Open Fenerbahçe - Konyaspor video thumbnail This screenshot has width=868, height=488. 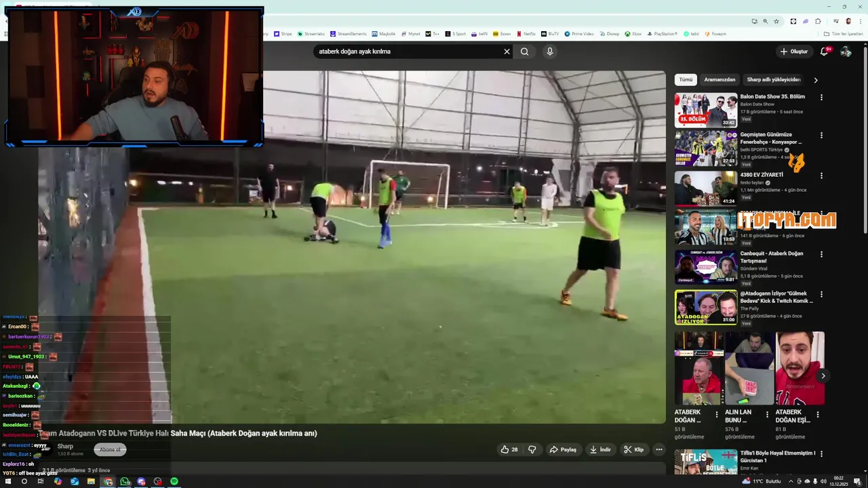[706, 148]
